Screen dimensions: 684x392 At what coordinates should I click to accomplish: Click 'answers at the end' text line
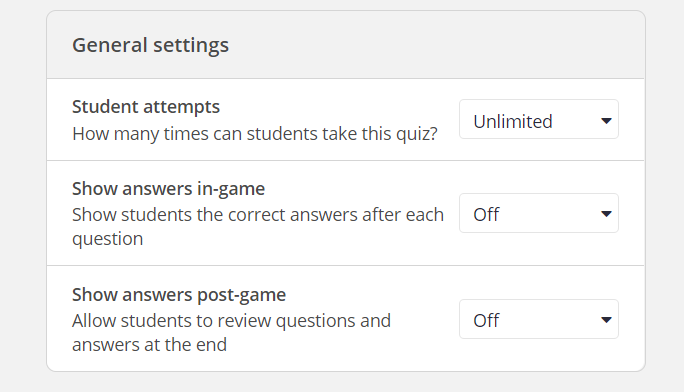pos(150,344)
